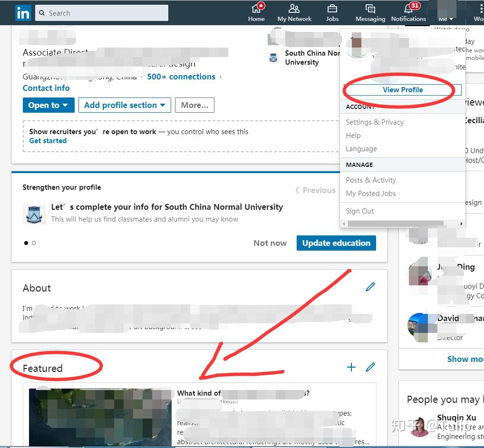Edit the About section pencil icon
This screenshot has width=484, height=448.
click(x=370, y=286)
